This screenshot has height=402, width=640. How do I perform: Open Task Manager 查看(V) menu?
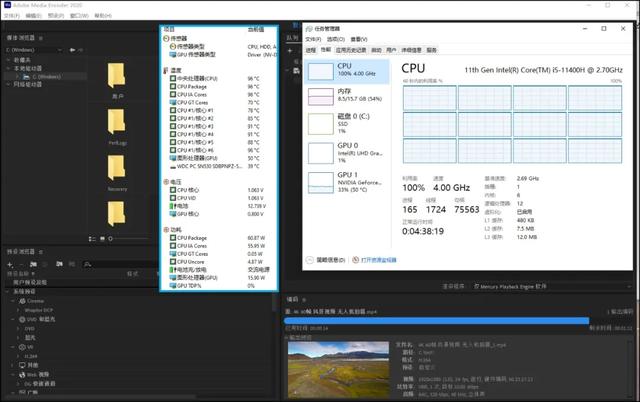[359, 39]
